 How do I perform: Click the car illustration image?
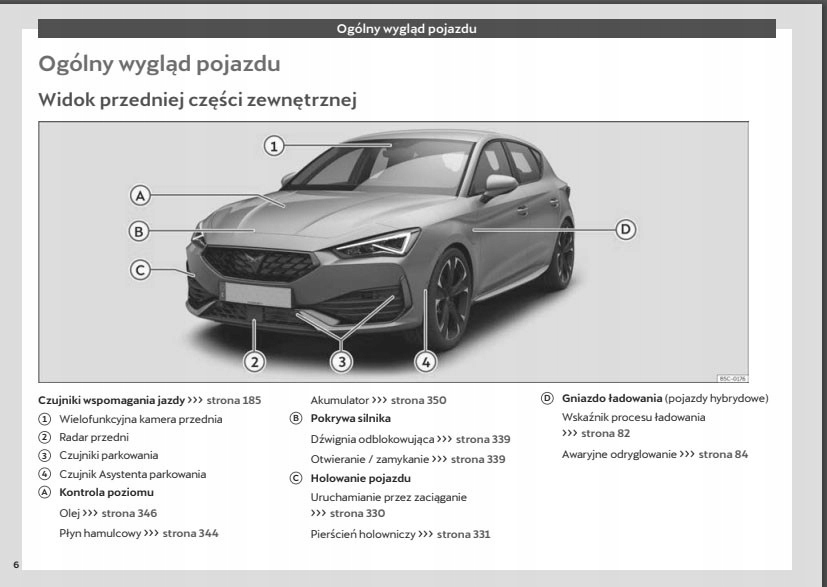click(x=393, y=252)
